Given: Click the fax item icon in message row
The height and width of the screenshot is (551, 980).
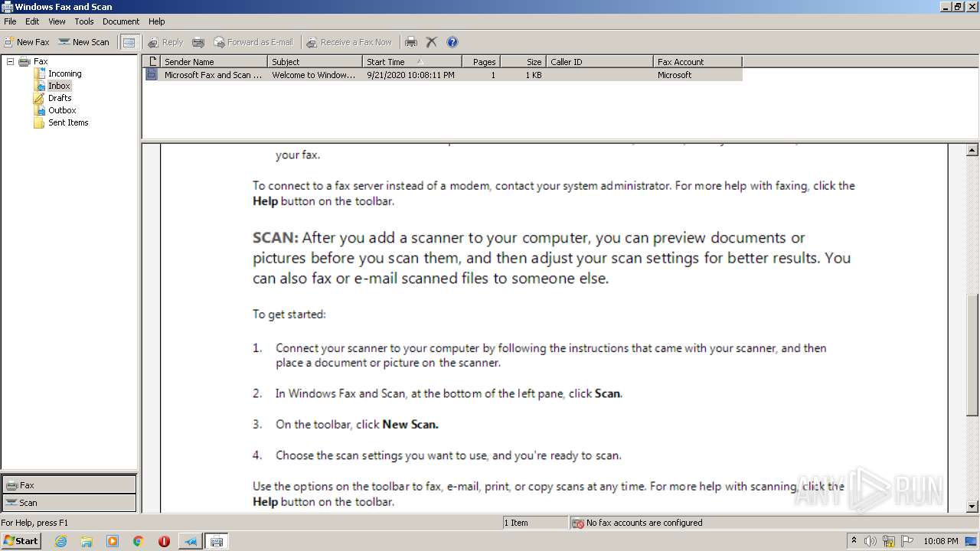Looking at the screenshot, I should 151,75.
